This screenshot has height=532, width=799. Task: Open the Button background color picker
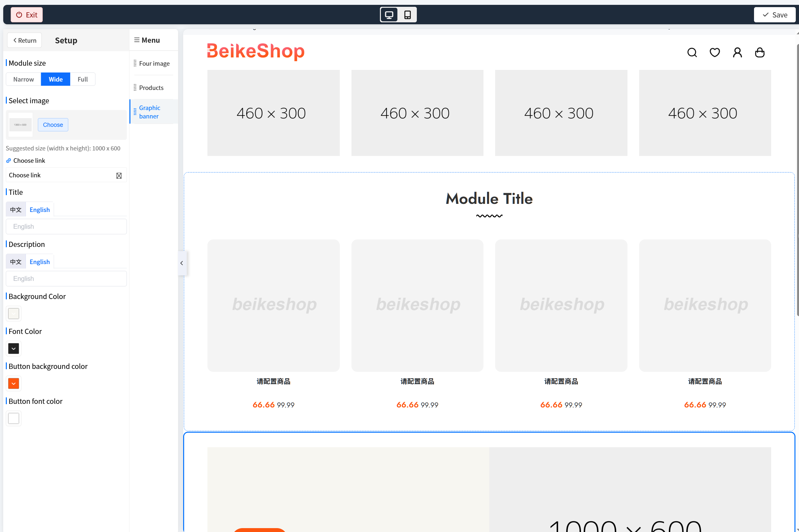point(14,383)
